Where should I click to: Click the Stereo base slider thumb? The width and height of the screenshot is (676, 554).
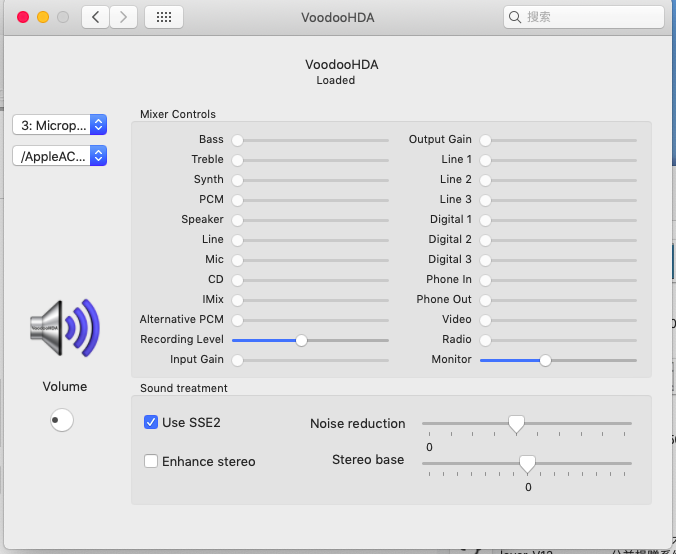pyautogui.click(x=527, y=464)
